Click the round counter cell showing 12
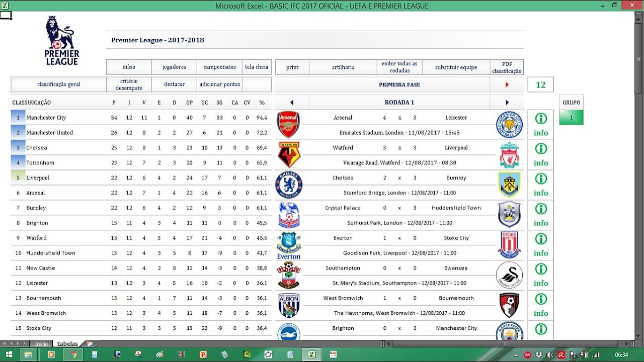The height and width of the screenshot is (362, 644). tap(541, 85)
